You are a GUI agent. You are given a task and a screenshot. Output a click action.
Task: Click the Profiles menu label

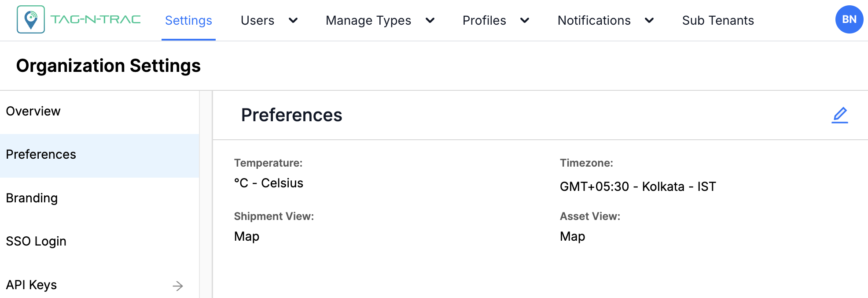[484, 20]
